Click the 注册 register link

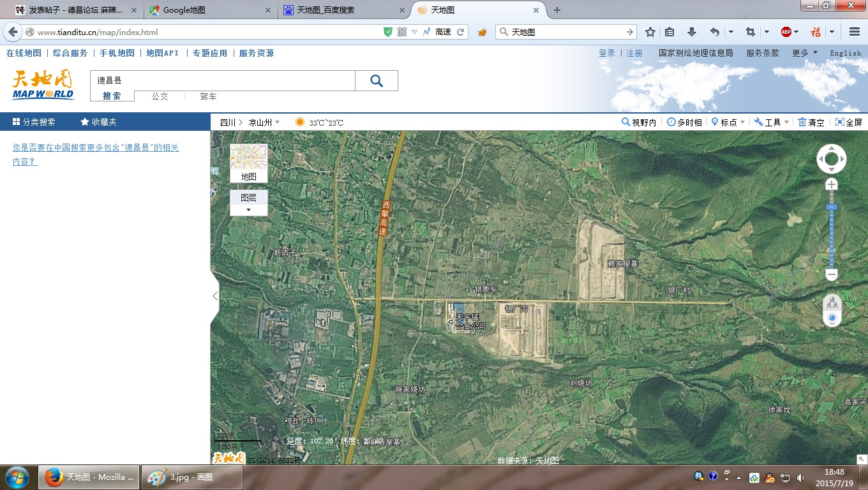pos(634,53)
